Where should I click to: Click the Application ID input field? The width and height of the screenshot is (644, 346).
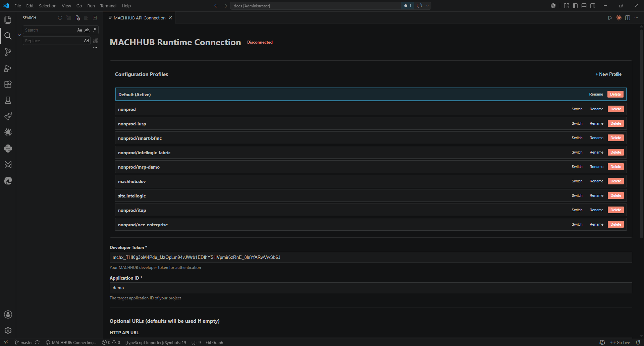[371, 288]
